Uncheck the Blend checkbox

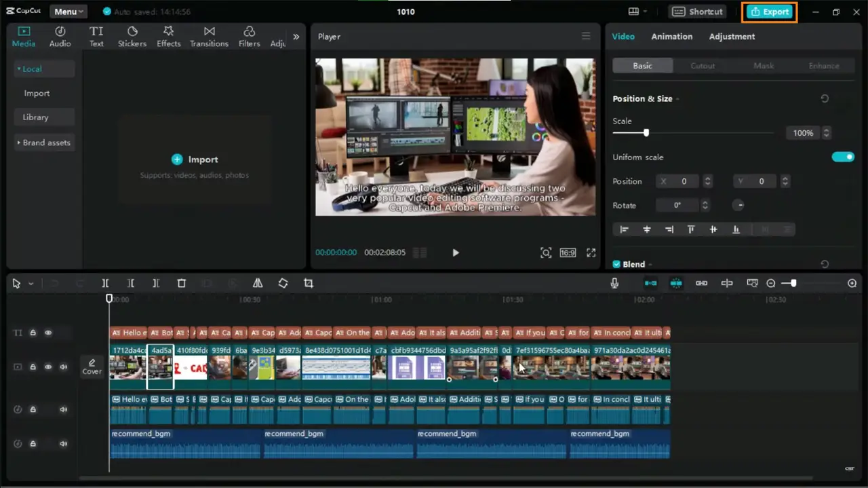[616, 264]
